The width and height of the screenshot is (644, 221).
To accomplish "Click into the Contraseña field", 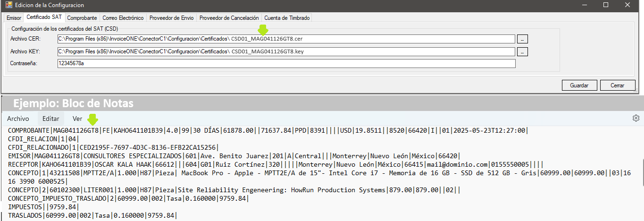I will pyautogui.click(x=285, y=63).
